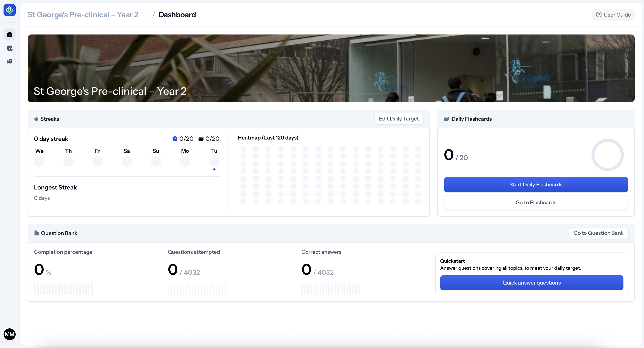The width and height of the screenshot is (644, 348).
Task: Open the home dashboard sidebar icon
Action: (x=10, y=34)
